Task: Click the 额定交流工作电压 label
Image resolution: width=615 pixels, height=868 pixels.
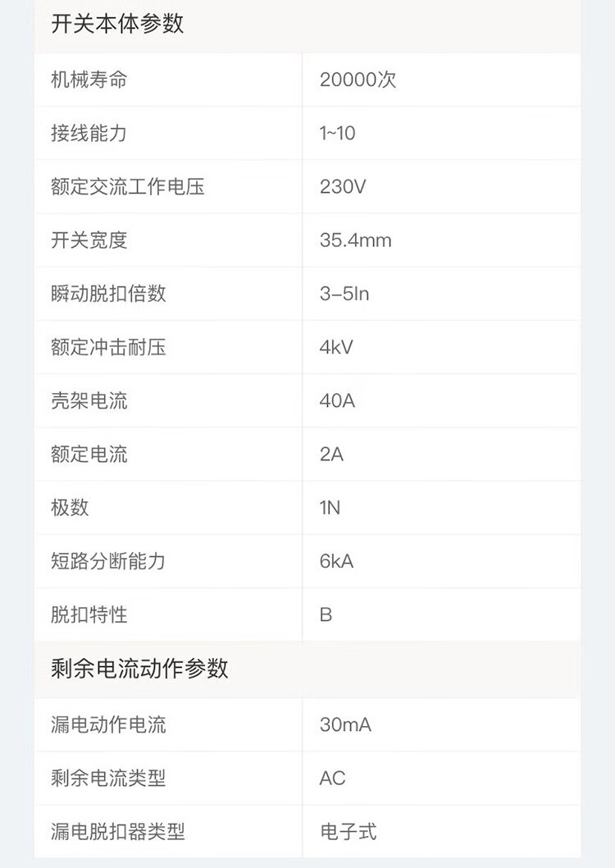Action: (x=128, y=186)
